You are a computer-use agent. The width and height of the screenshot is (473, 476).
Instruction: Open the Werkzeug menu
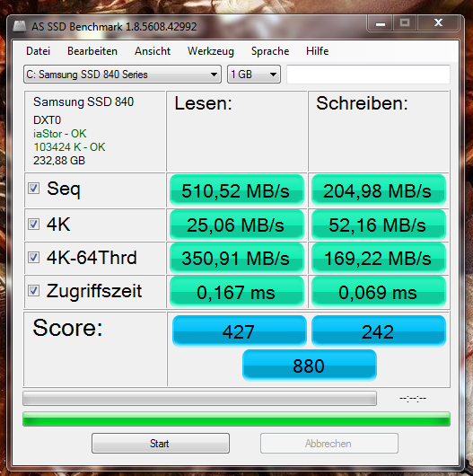(211, 51)
